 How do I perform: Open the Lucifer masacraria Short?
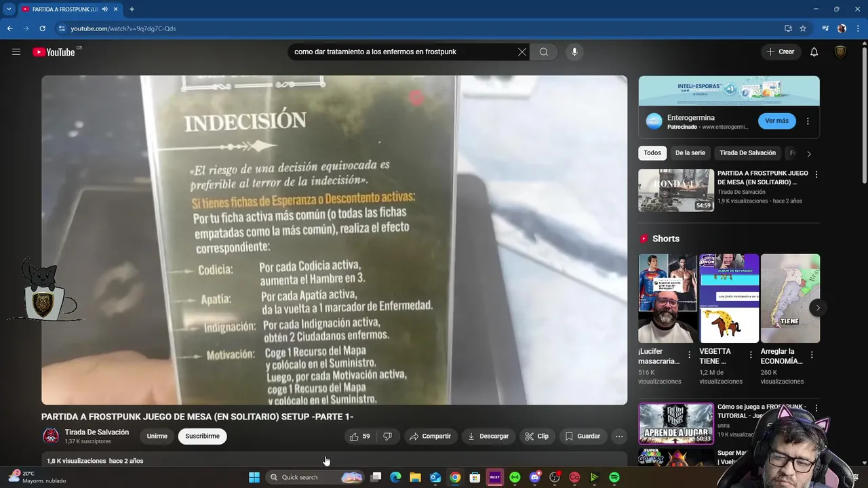[x=667, y=298]
